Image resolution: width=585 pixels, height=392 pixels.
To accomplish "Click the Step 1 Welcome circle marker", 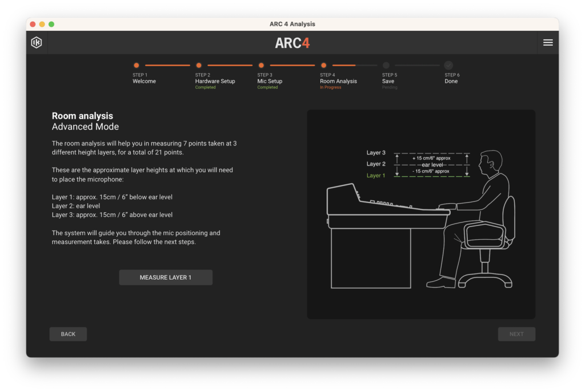I will pyautogui.click(x=136, y=66).
